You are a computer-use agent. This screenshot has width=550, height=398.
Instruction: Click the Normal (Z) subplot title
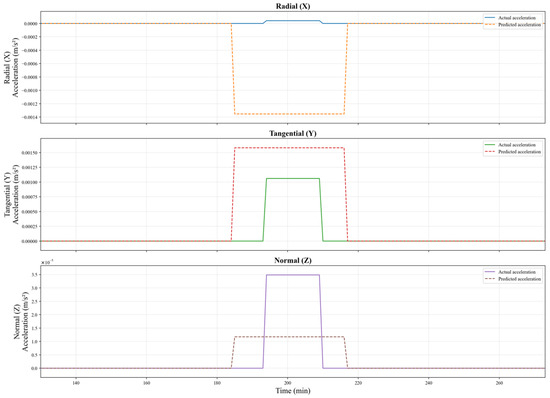(x=293, y=260)
